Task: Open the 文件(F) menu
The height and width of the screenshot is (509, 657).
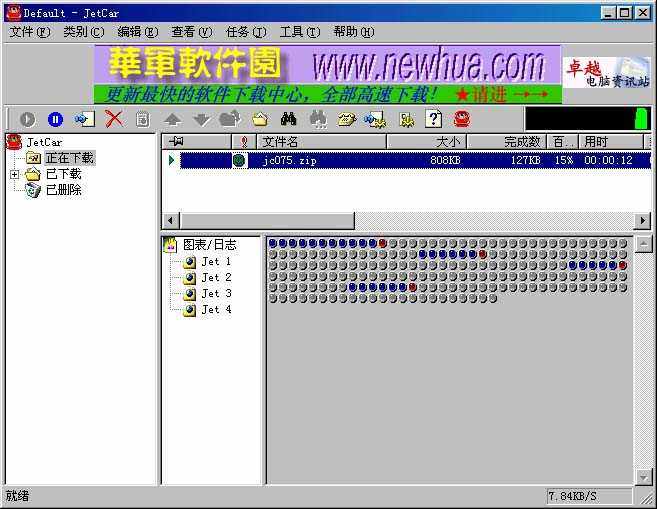Action: [x=30, y=32]
